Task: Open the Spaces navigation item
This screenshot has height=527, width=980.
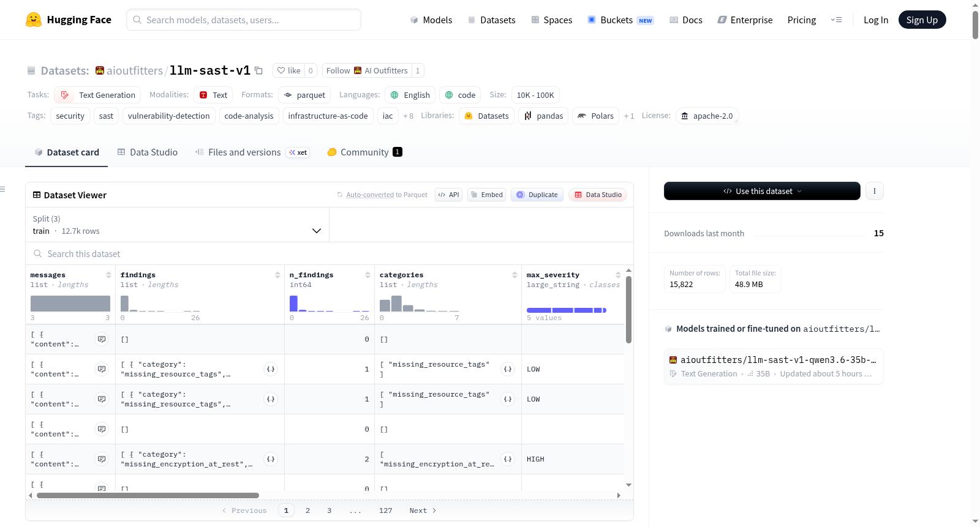Action: click(552, 20)
